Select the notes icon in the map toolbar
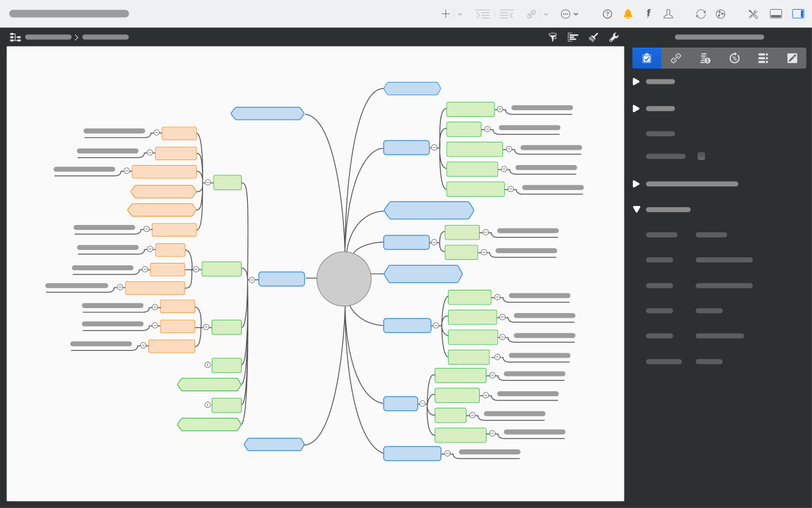The height and width of the screenshot is (508, 812). [573, 37]
